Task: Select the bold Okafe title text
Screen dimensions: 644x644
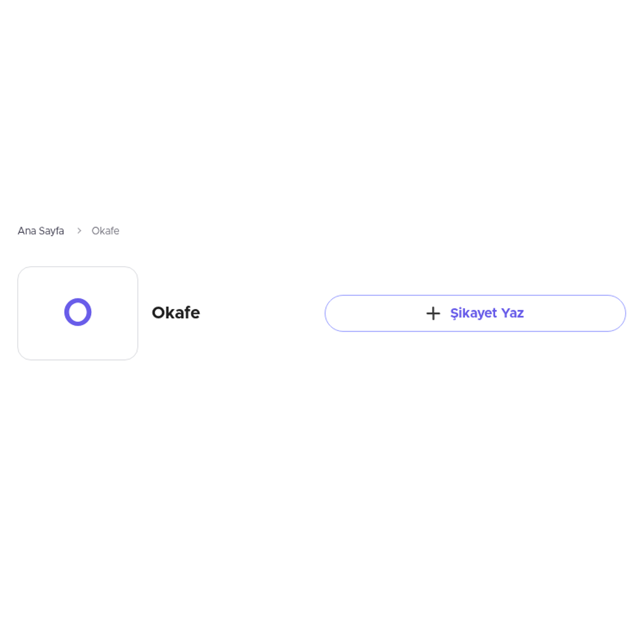Action: 175,313
